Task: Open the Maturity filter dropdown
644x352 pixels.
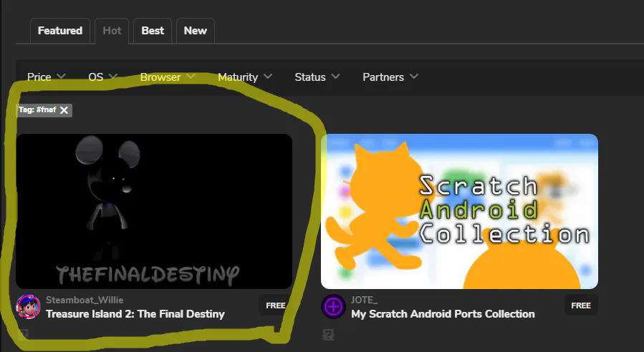Action: 245,77
